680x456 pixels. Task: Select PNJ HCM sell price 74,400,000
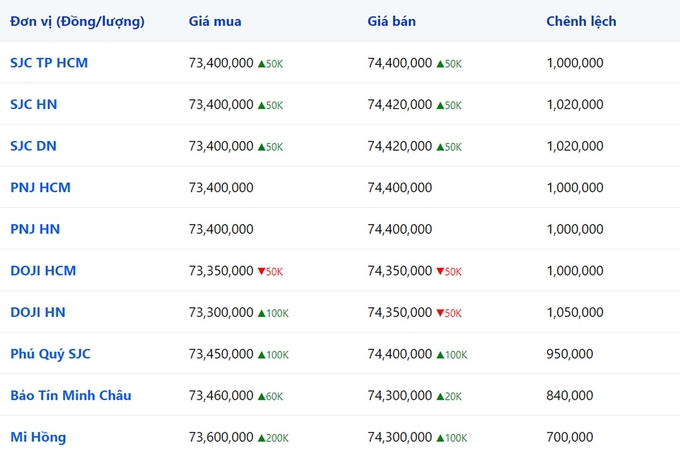pos(400,188)
